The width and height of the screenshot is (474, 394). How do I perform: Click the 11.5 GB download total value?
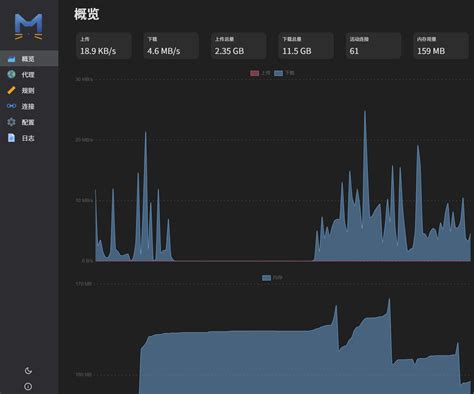pos(297,51)
